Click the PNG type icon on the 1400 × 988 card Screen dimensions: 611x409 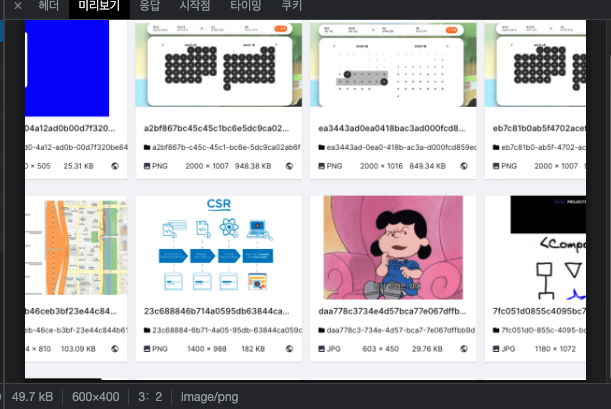click(147, 349)
